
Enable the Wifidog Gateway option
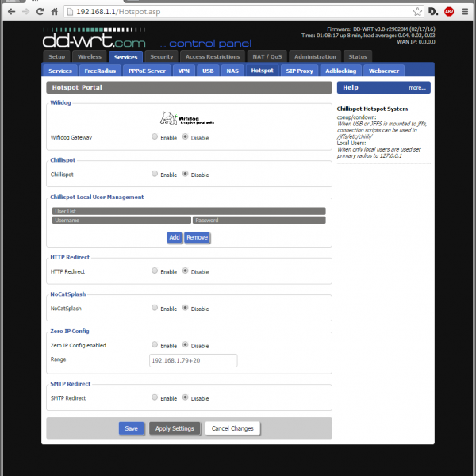click(x=154, y=137)
